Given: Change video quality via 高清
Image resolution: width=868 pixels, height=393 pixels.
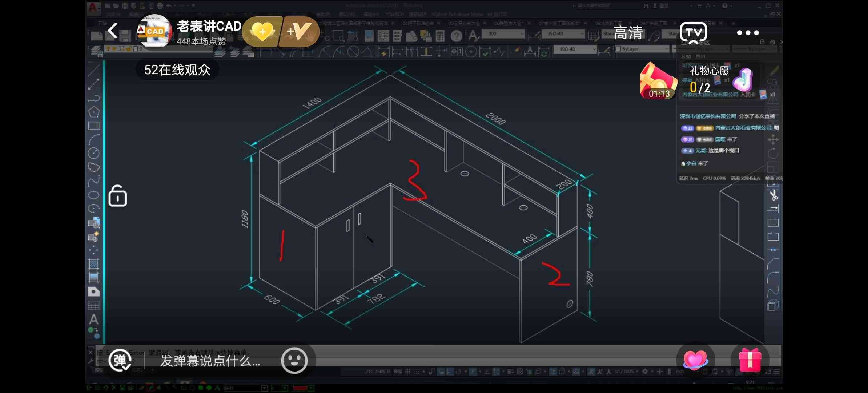Looking at the screenshot, I should [628, 33].
